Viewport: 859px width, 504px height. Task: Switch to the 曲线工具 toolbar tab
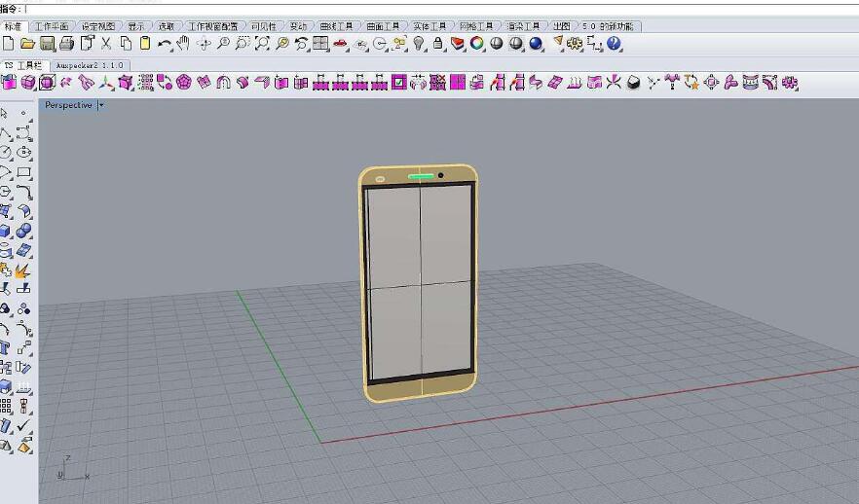(x=334, y=26)
